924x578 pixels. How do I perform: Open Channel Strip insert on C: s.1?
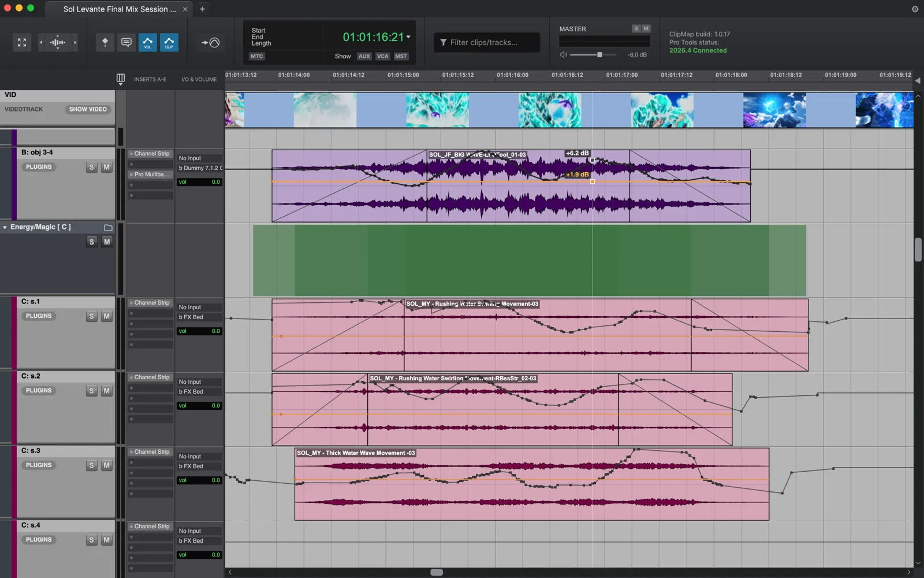tap(151, 302)
